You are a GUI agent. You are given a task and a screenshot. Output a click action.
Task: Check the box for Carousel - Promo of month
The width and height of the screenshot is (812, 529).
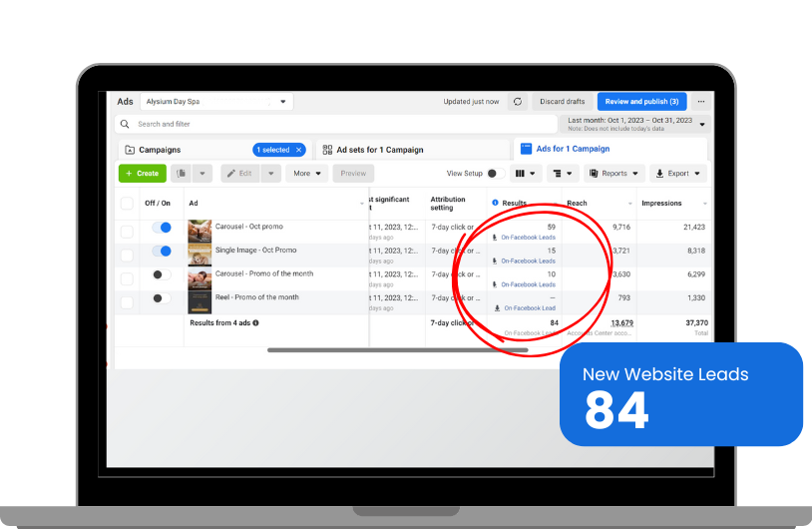127,278
